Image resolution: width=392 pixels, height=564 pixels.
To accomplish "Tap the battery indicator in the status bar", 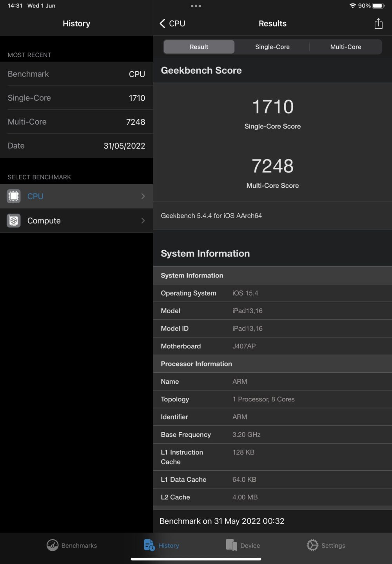I will [x=377, y=5].
